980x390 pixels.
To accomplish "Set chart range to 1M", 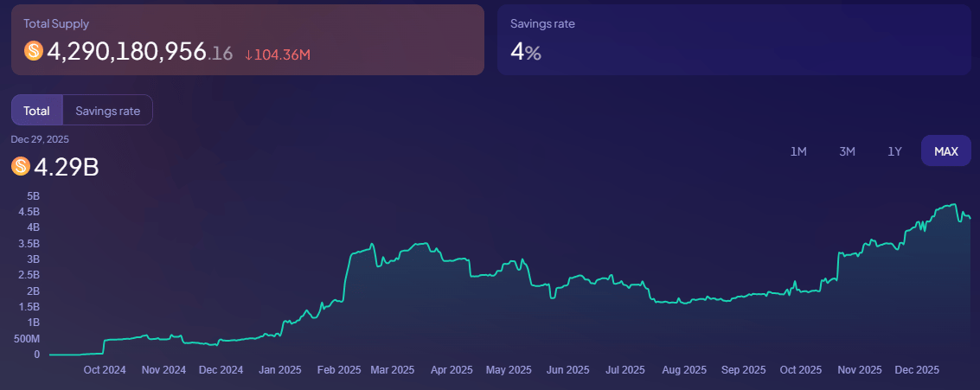I will click(x=798, y=151).
